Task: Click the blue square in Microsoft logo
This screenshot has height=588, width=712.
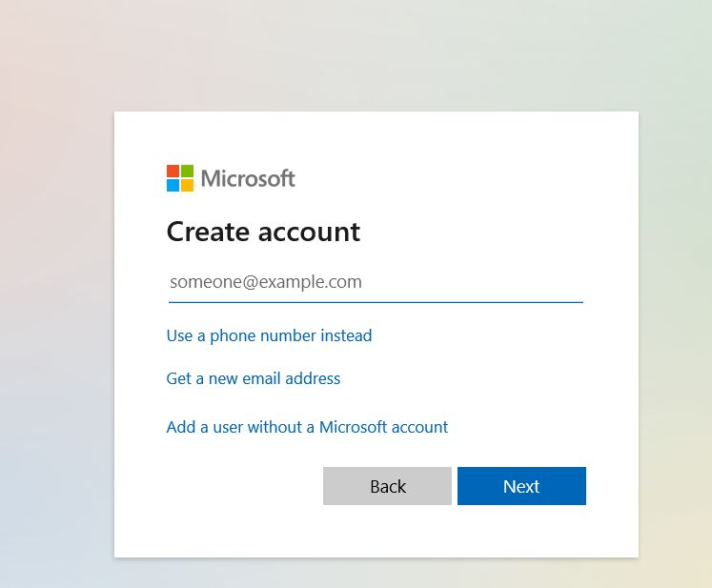Action: tap(173, 185)
